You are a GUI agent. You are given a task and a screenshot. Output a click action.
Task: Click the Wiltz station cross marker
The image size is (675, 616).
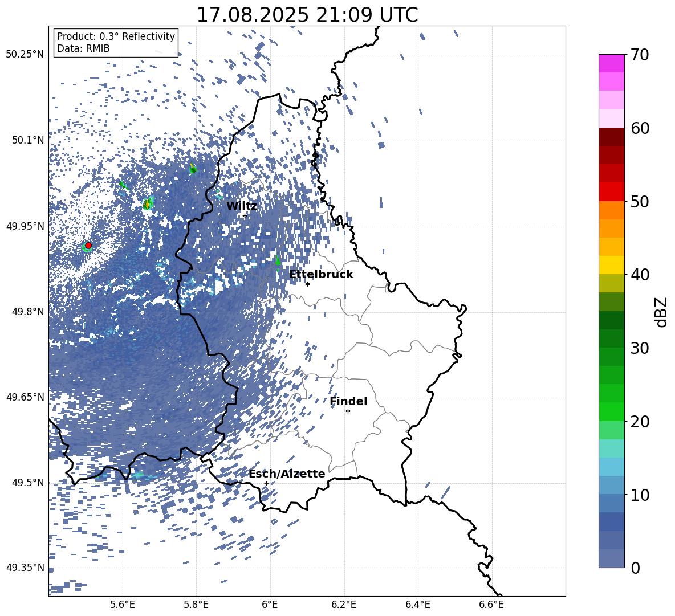click(245, 216)
